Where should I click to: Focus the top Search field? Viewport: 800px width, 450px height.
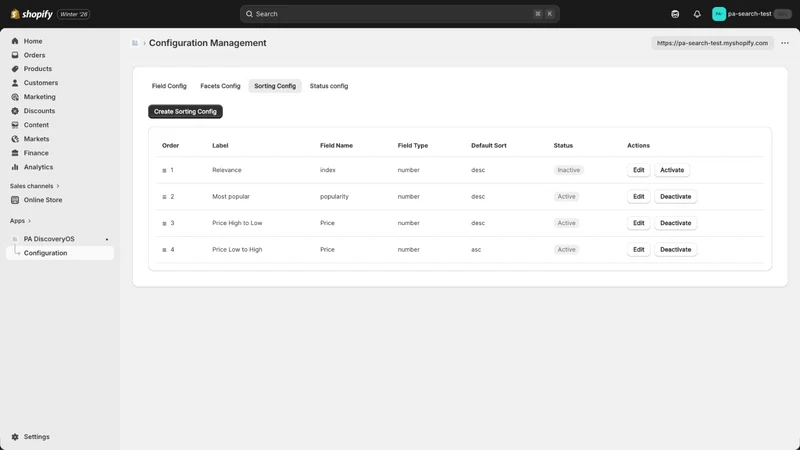(399, 14)
